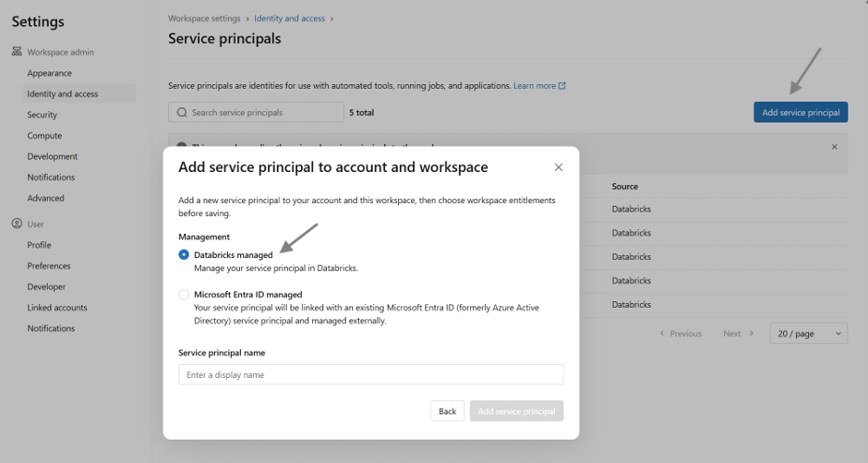Click the dialog's Add service principal button

[x=516, y=411]
